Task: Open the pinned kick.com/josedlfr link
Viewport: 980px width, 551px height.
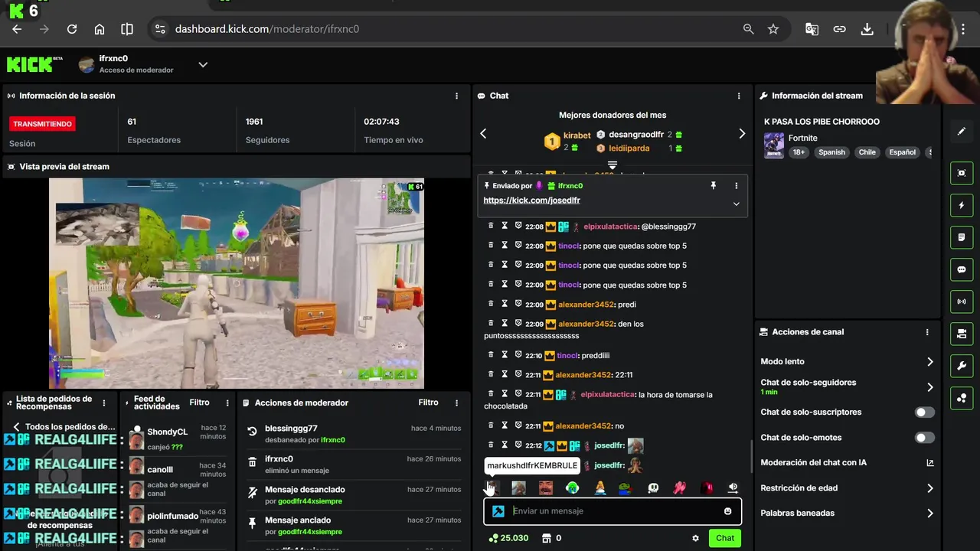Action: 531,201
